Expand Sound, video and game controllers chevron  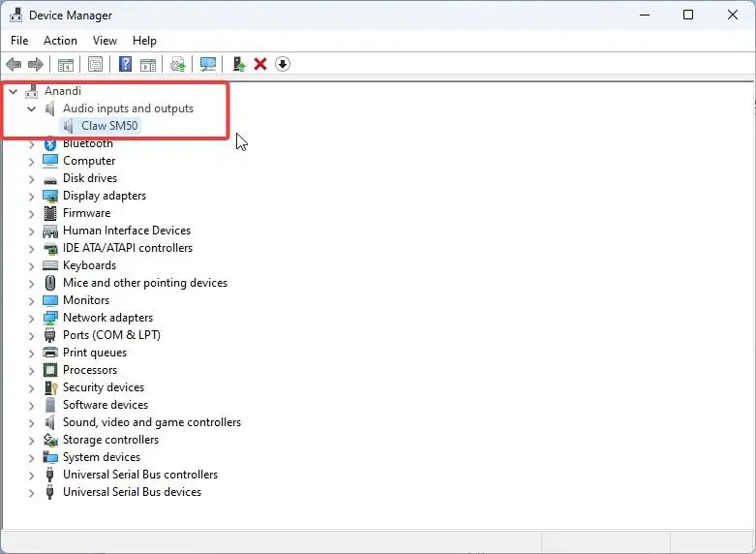coord(32,423)
